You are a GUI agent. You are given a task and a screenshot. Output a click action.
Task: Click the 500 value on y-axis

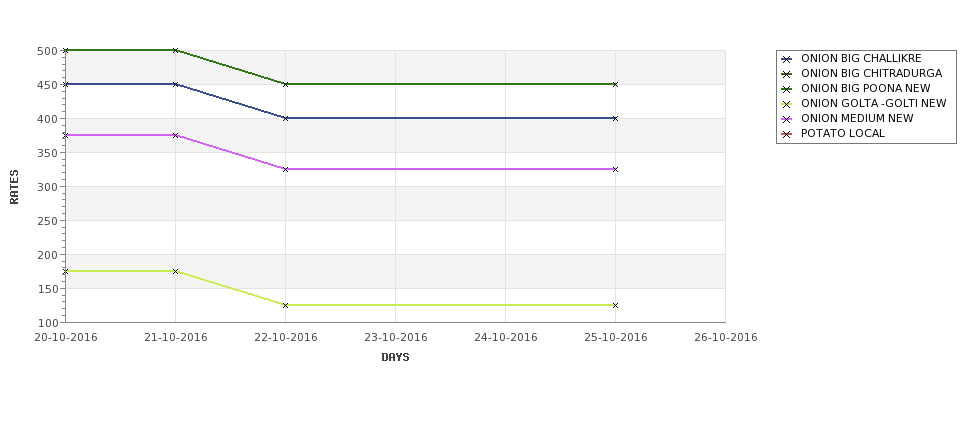47,51
